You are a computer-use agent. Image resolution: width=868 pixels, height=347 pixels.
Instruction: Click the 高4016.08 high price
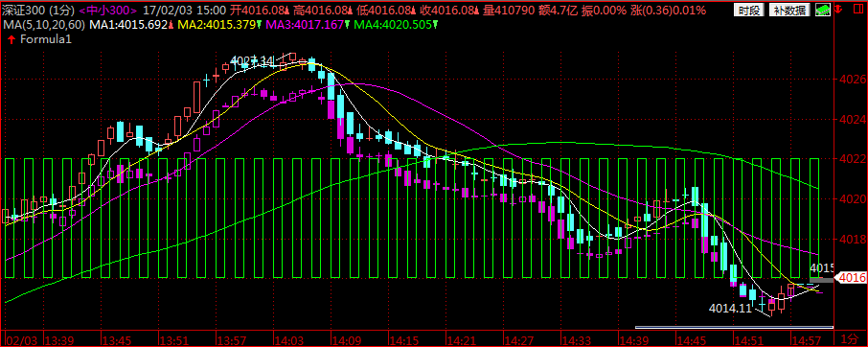(321, 10)
